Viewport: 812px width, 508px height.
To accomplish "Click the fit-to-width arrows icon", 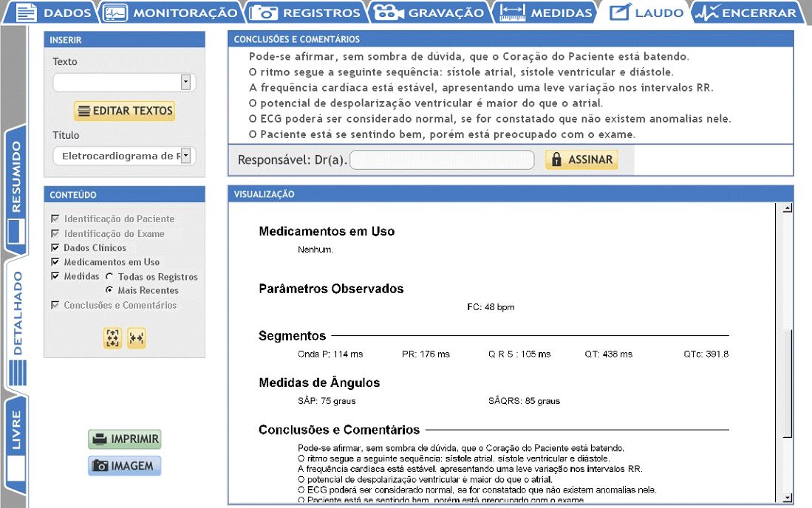I will pyautogui.click(x=136, y=338).
